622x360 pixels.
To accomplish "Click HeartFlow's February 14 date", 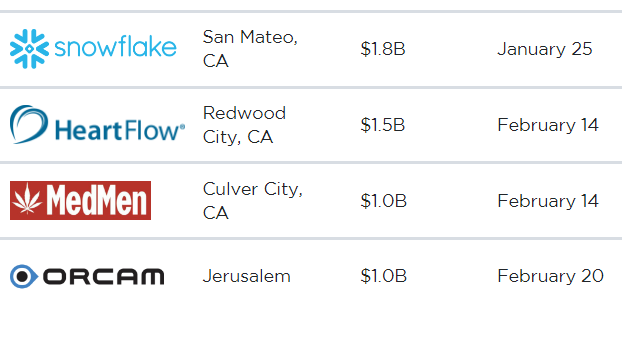I will [548, 125].
